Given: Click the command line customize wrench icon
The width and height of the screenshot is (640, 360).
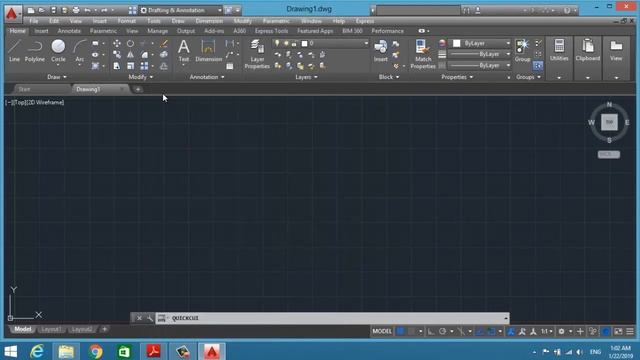Looking at the screenshot, I should tap(150, 318).
